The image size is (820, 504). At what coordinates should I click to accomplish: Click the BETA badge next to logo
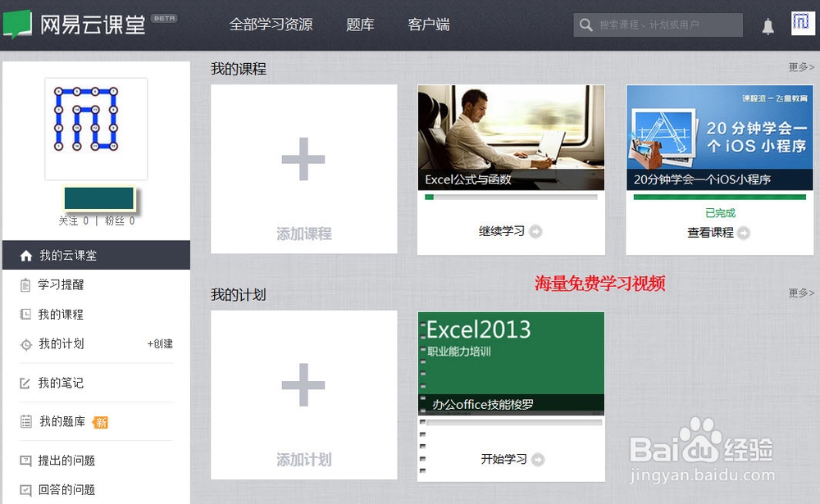[x=165, y=18]
